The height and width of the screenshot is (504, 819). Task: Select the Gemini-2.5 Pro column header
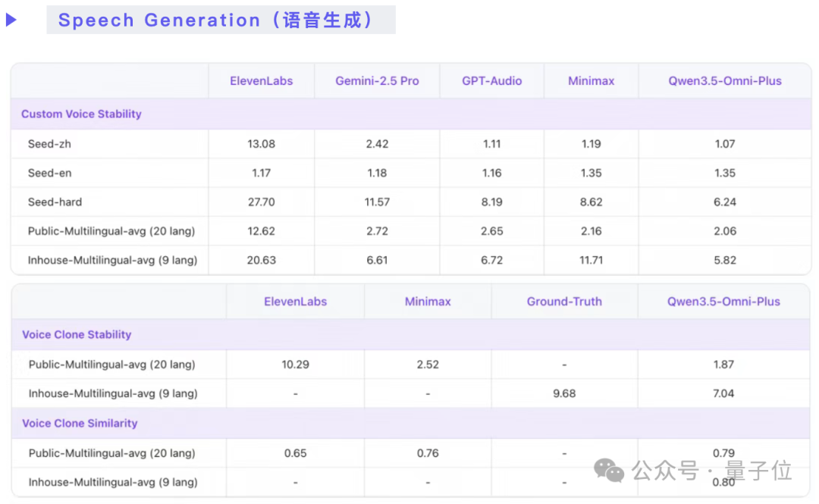[377, 81]
